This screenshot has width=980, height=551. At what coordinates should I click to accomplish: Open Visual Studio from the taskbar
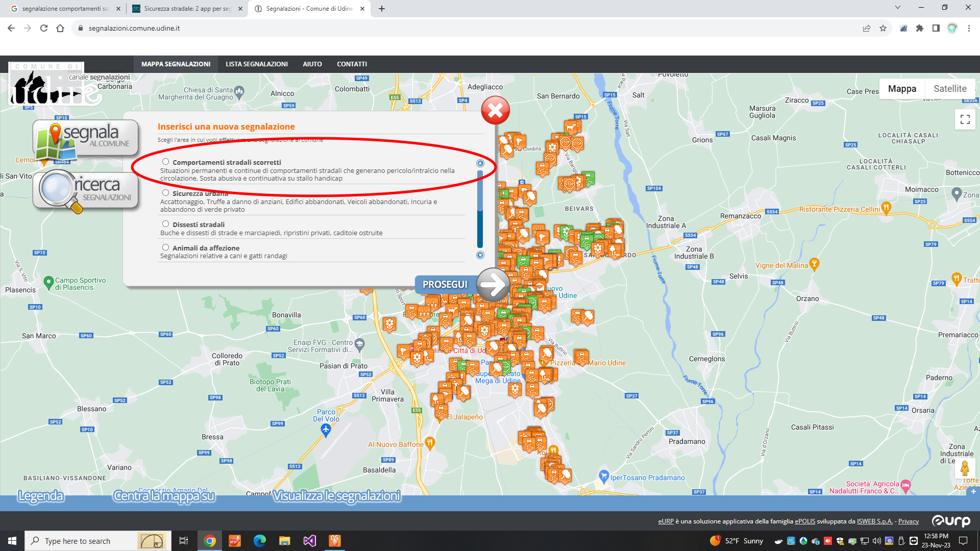tap(310, 541)
